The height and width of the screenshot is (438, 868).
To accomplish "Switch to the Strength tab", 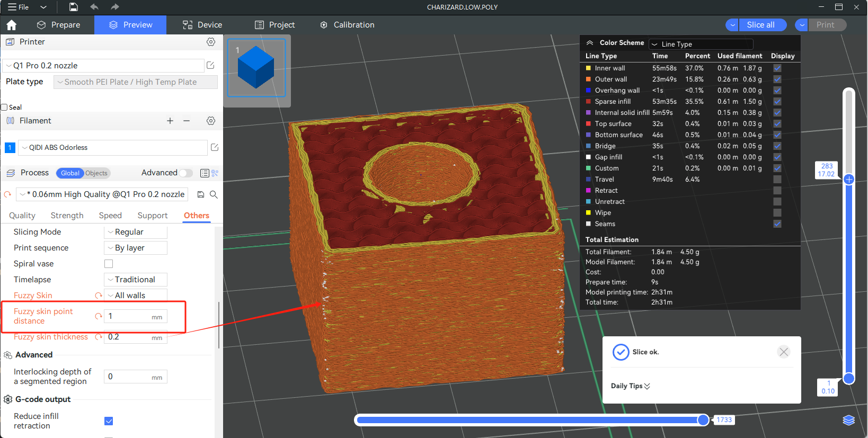I will point(67,216).
